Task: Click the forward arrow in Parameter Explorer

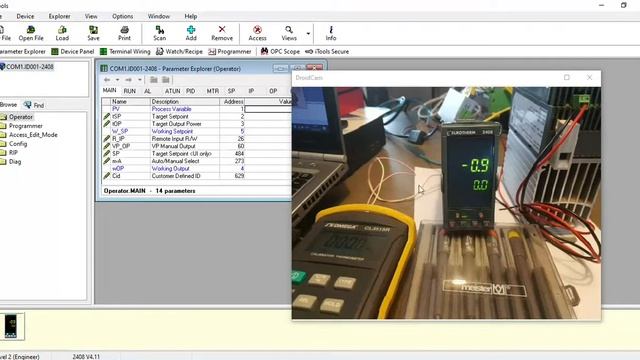Action: coord(129,80)
